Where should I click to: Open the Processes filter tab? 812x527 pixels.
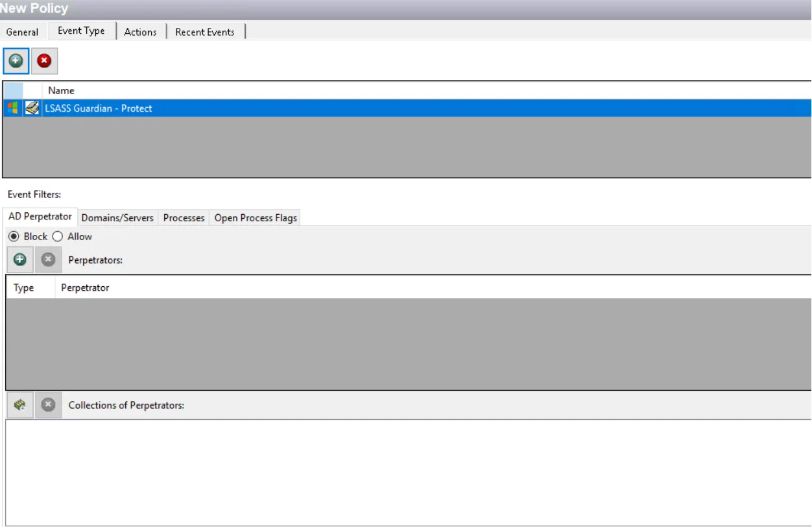[x=184, y=218]
